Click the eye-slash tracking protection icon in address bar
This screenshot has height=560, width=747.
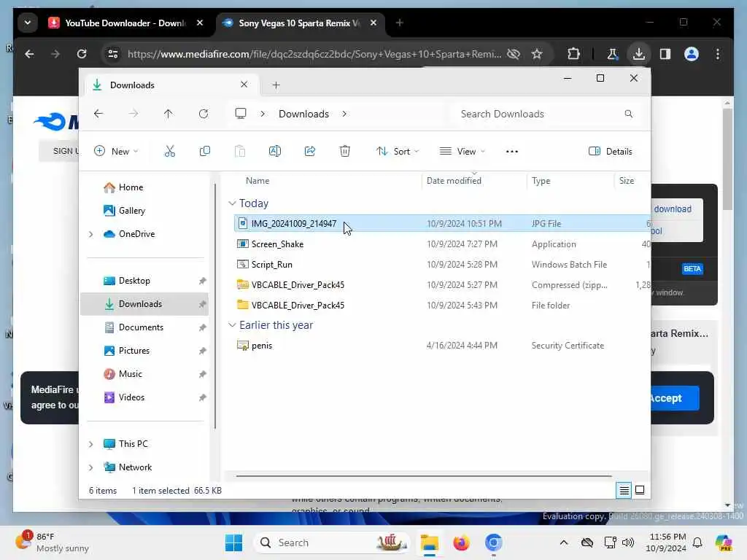[x=513, y=54]
